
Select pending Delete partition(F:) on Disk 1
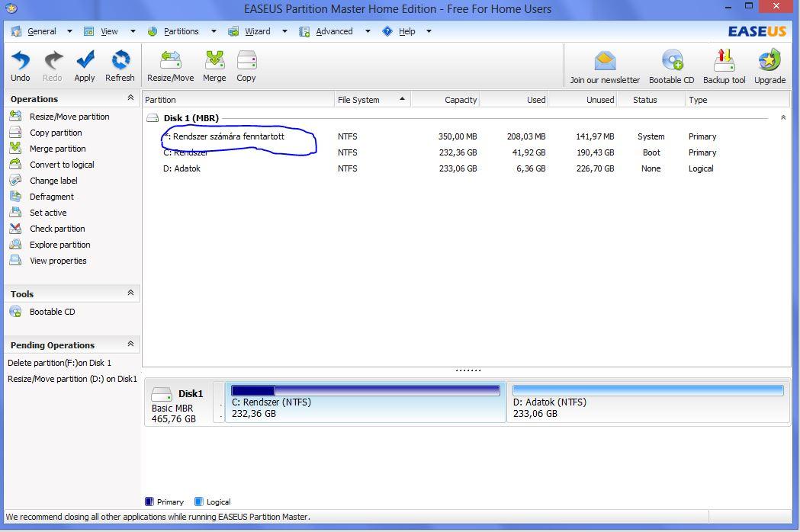coord(59,363)
